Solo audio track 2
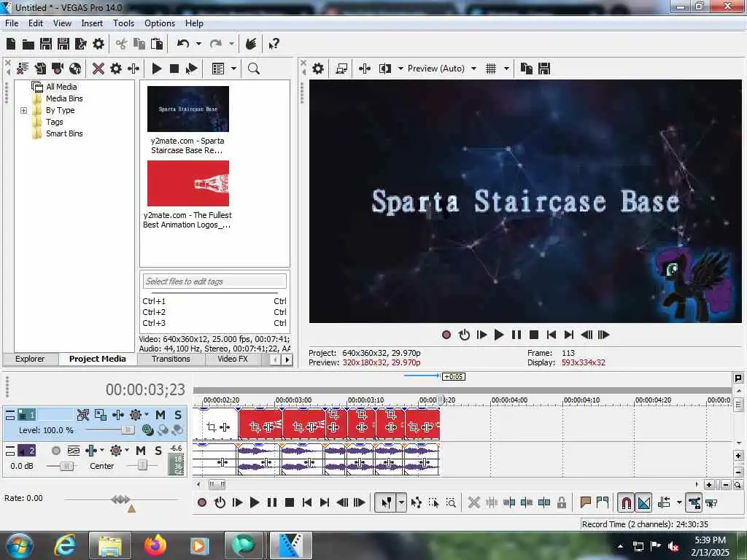 coord(158,451)
